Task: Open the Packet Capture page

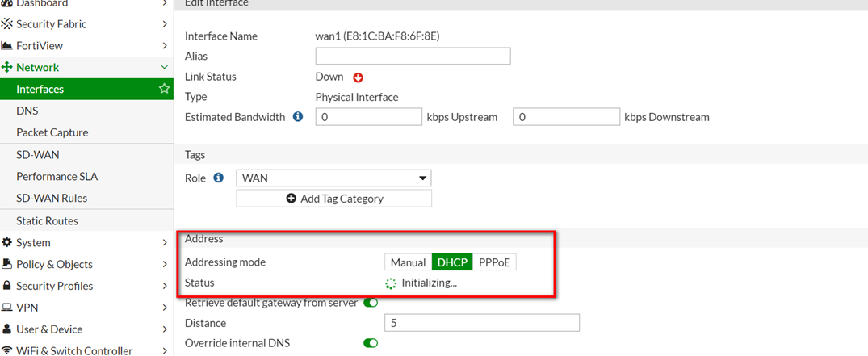Action: 52,132
